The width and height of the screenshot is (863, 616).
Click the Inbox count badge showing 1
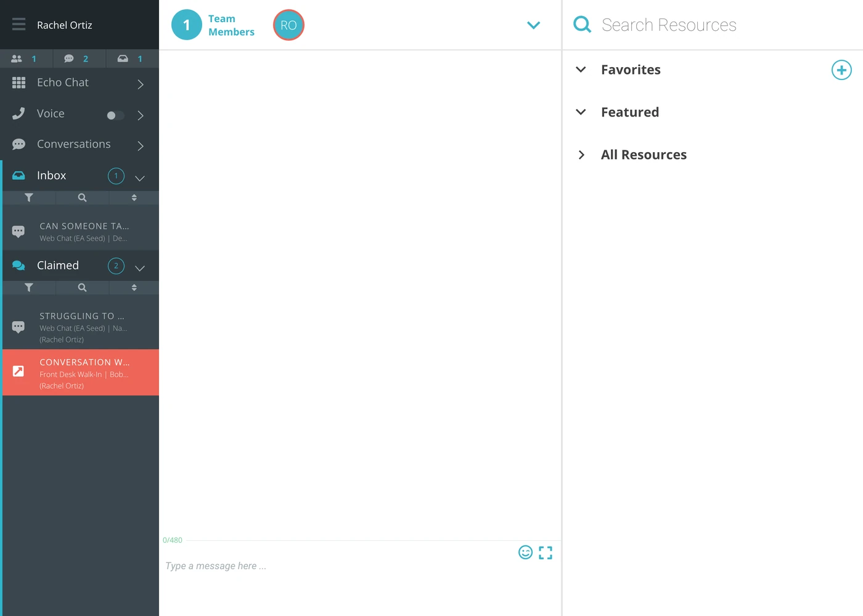[x=116, y=176]
